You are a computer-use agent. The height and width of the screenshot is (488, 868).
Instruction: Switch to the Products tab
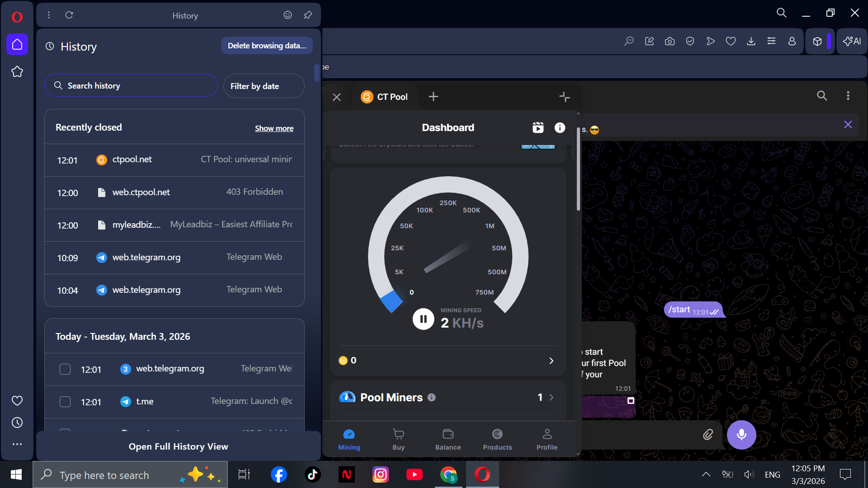pos(497,440)
